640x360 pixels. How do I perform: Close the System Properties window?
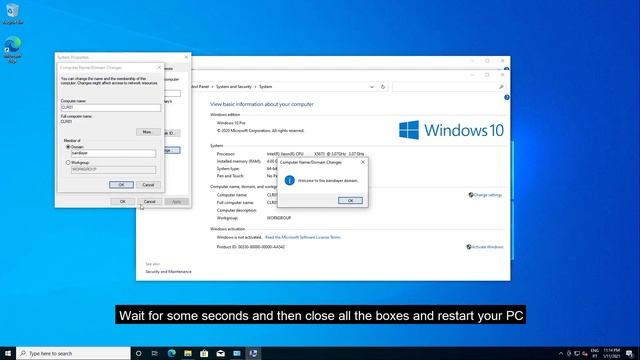tap(186, 57)
